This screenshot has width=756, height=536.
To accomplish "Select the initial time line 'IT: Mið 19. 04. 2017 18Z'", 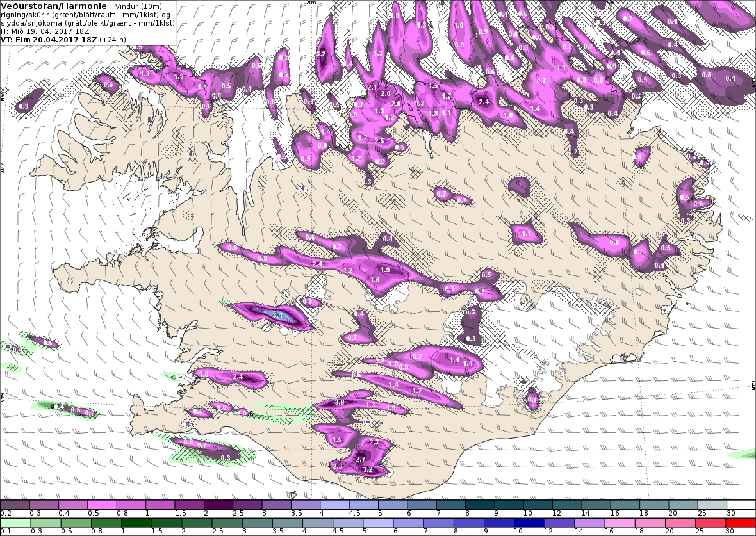I will click(45, 31).
